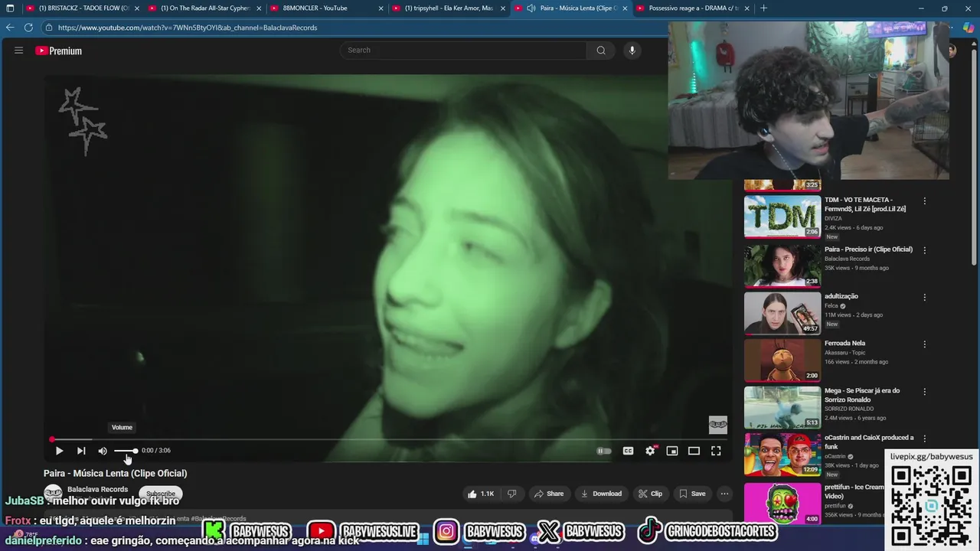
Task: Open options menu for Paira - Preciso ir
Action: point(924,249)
